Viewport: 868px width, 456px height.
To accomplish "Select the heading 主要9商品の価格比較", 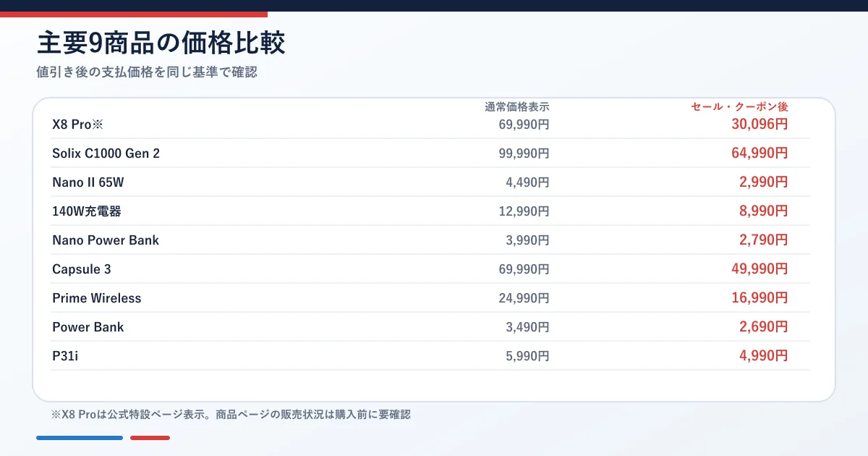I will tap(161, 43).
